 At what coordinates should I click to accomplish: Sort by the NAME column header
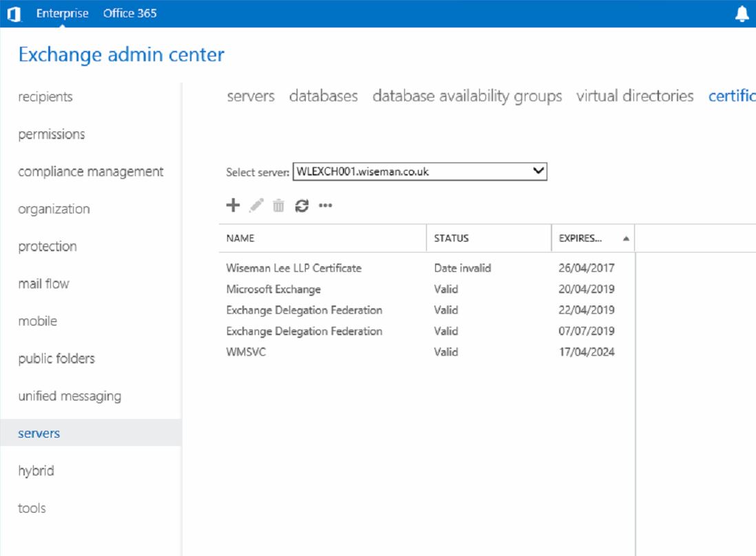[x=240, y=238]
